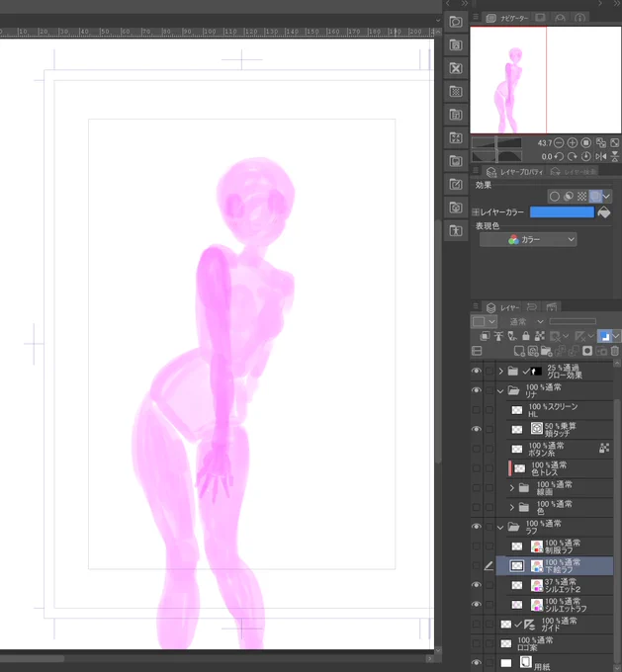The width and height of the screenshot is (622, 672).
Task: Expand the 線画 layer folder
Action: click(x=512, y=488)
